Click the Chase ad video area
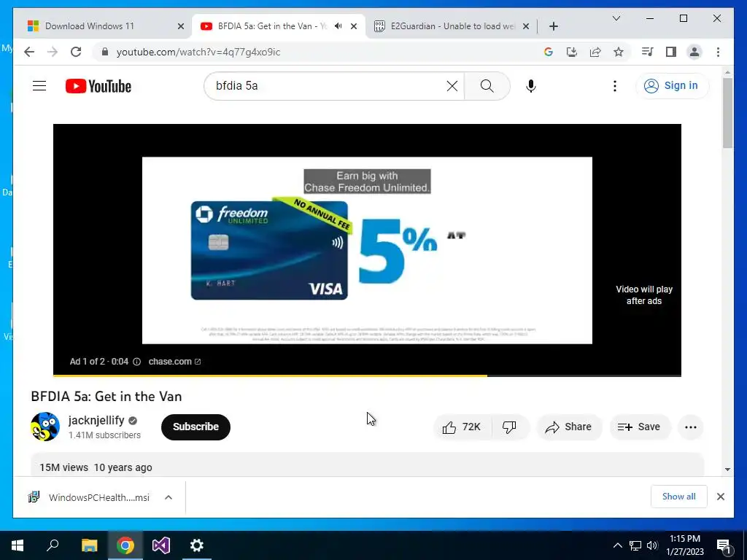 368,251
